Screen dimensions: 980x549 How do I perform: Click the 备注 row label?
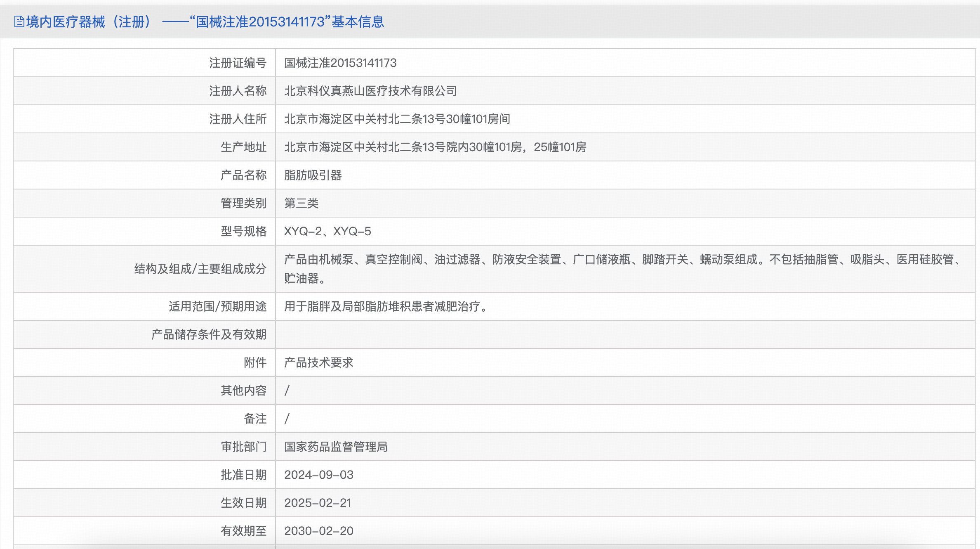(255, 419)
